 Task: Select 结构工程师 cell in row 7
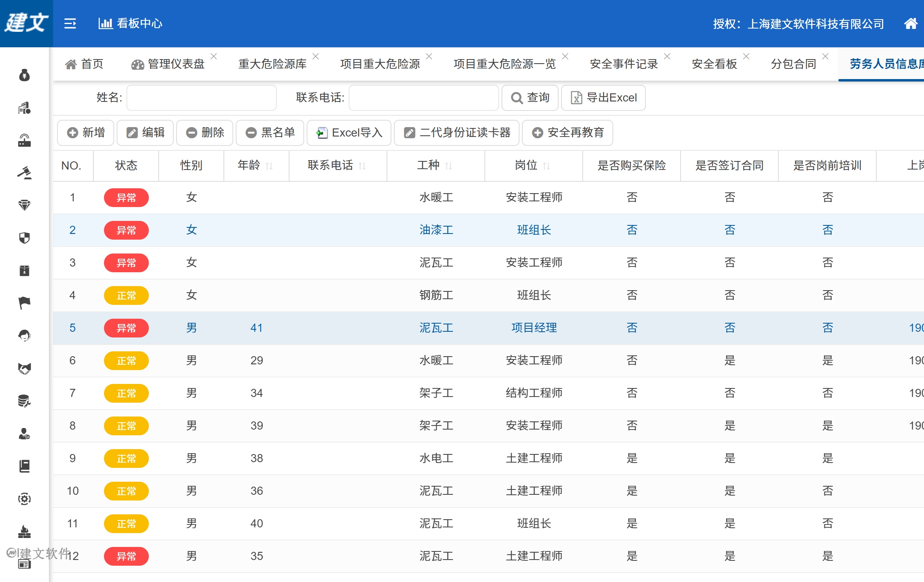click(x=534, y=393)
